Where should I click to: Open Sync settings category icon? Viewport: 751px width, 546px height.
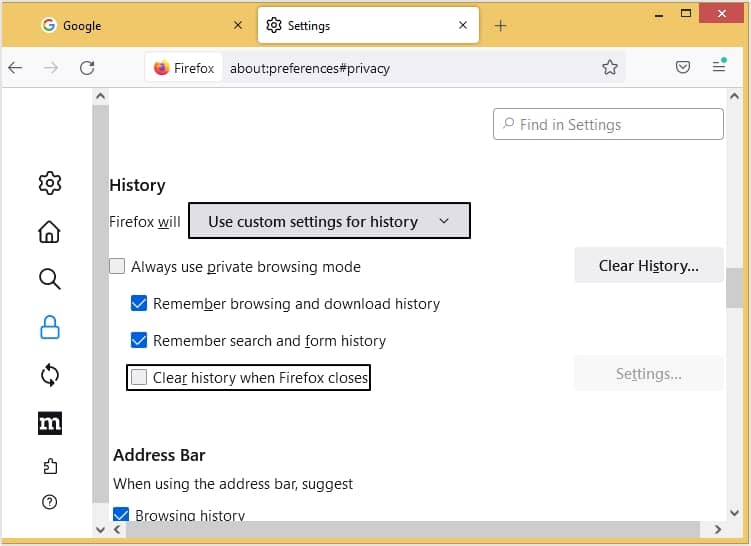50,375
